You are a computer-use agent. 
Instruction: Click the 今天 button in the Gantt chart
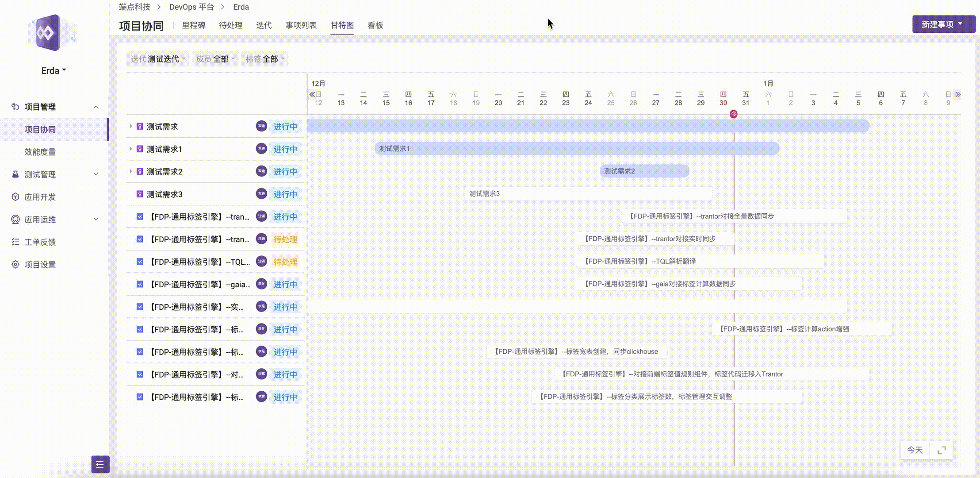pos(914,450)
